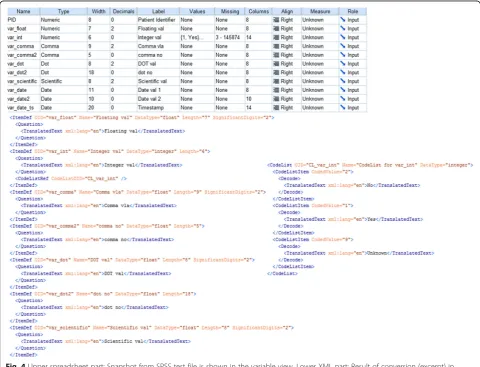Click the Timestamp label cell
The width and height of the screenshot is (480, 367).
[x=158, y=108]
